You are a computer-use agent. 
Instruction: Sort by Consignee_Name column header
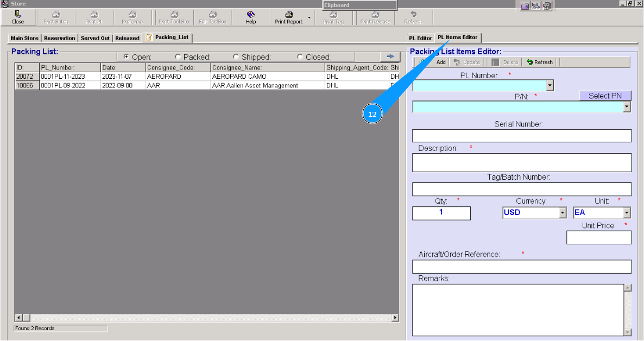point(267,67)
